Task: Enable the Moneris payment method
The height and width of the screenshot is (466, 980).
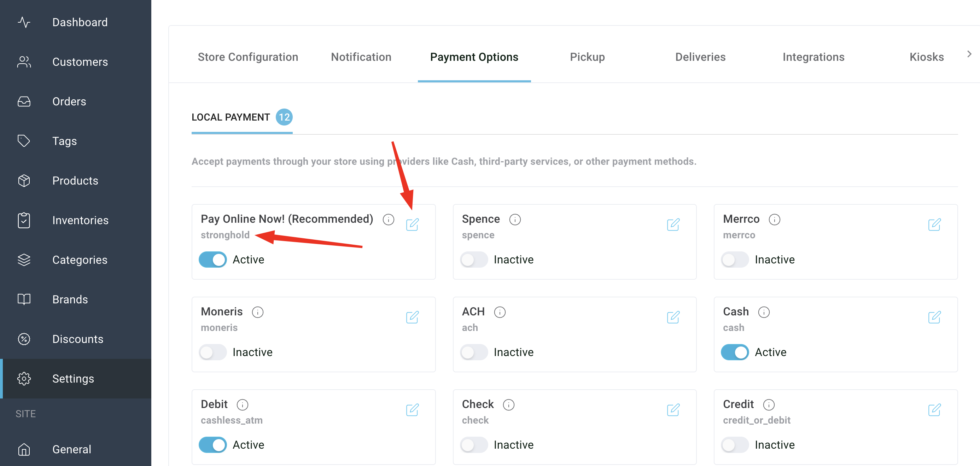Action: [x=213, y=352]
